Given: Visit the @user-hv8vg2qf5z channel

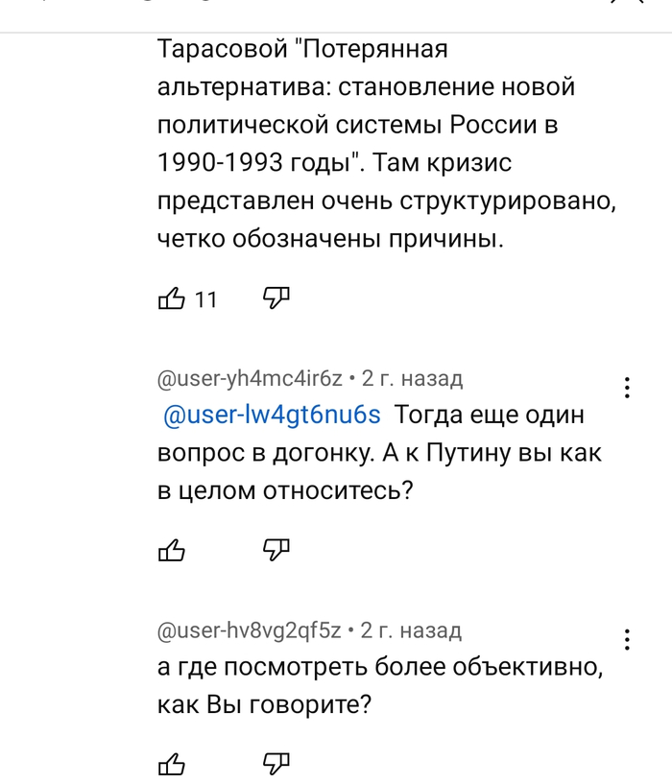Looking at the screenshot, I should coord(250,630).
